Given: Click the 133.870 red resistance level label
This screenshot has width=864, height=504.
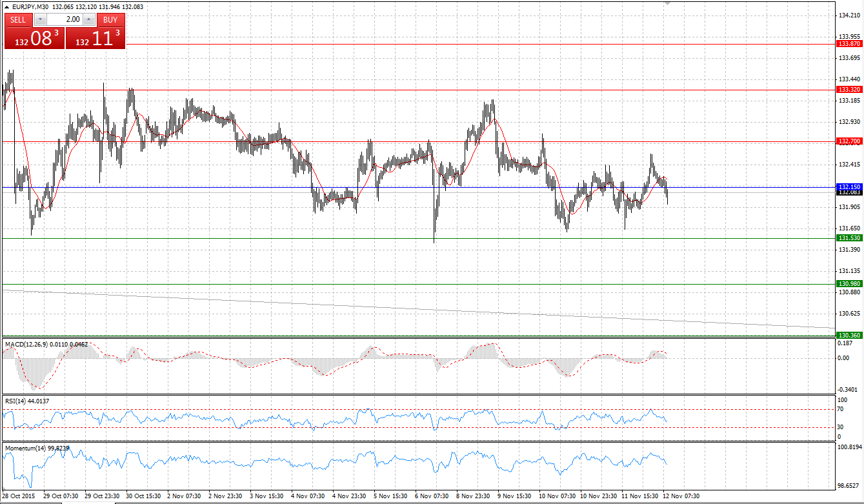Looking at the screenshot, I should click(849, 44).
